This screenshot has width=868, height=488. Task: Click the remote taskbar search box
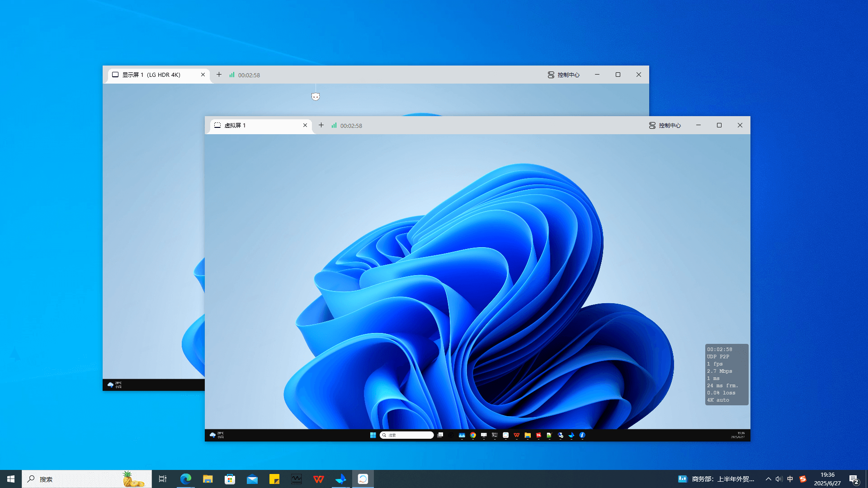click(x=407, y=435)
